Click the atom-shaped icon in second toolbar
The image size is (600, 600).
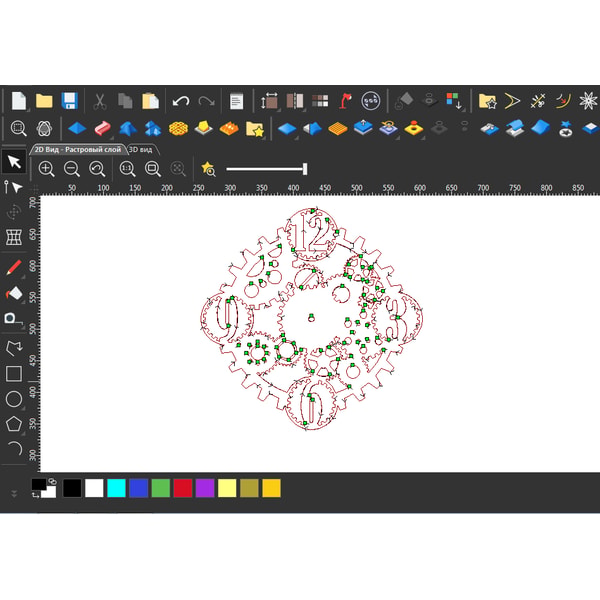tap(44, 129)
